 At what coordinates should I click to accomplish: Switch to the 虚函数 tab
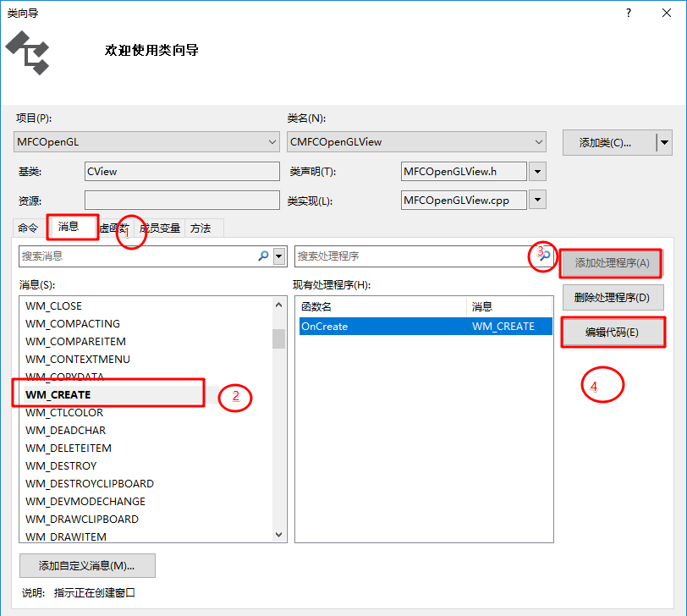coord(114,228)
